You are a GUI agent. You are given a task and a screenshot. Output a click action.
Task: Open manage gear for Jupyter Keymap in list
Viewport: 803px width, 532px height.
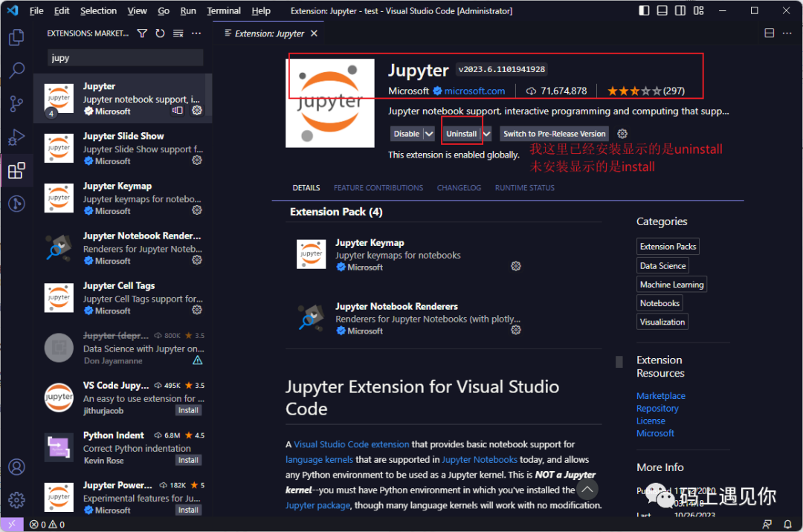pos(196,210)
